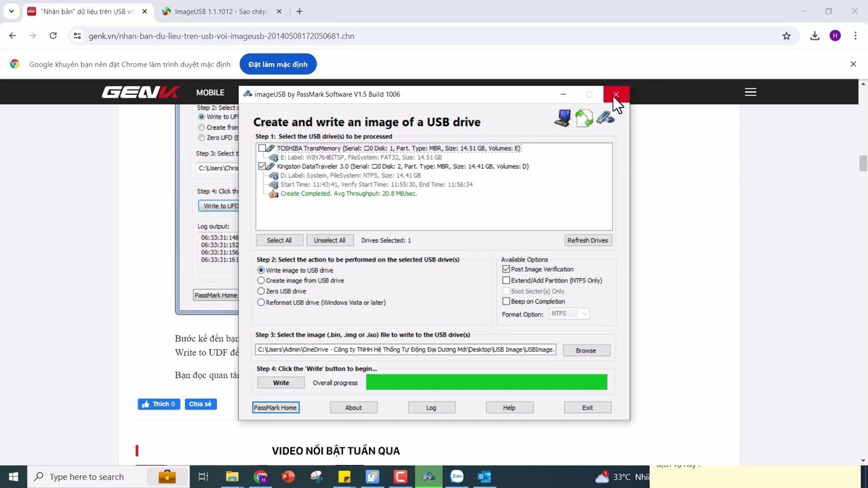The width and height of the screenshot is (868, 488).
Task: Click the D: Label volume info icon
Action: point(273,176)
